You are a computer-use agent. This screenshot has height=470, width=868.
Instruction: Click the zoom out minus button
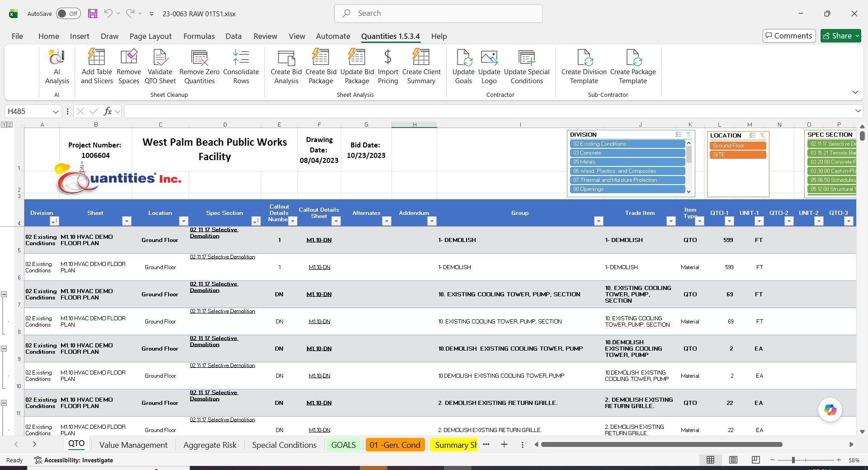773,460
